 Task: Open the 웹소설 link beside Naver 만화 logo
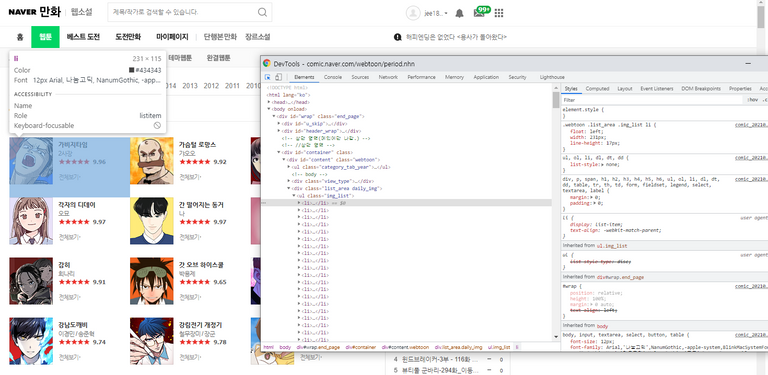coord(81,12)
